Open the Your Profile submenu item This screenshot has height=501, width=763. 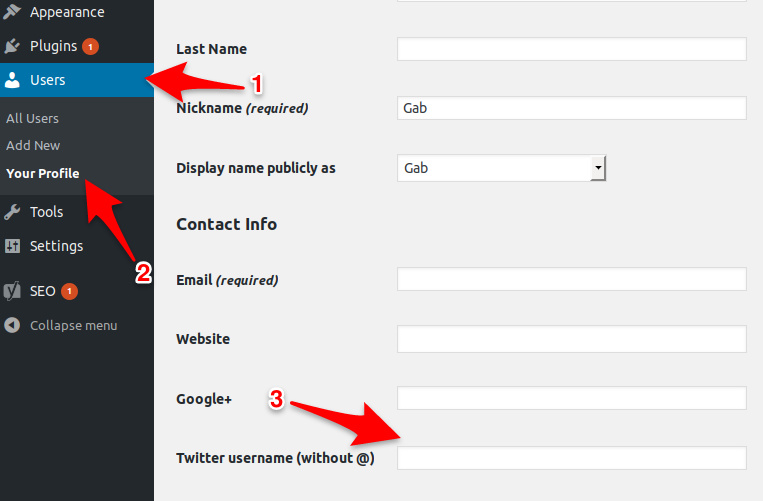click(x=43, y=174)
